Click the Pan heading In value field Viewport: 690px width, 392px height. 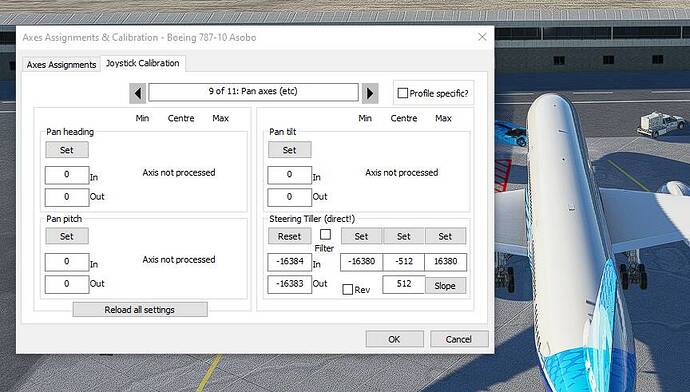[67, 175]
